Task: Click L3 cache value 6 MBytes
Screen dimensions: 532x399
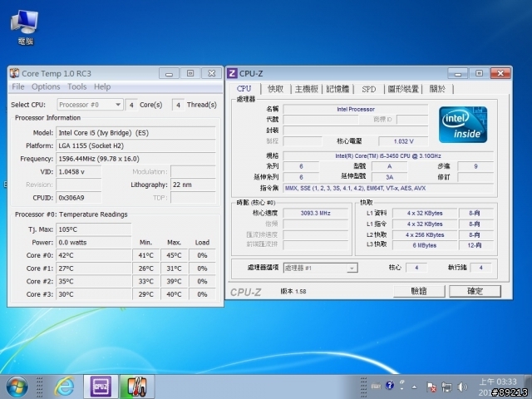Action: [425, 245]
